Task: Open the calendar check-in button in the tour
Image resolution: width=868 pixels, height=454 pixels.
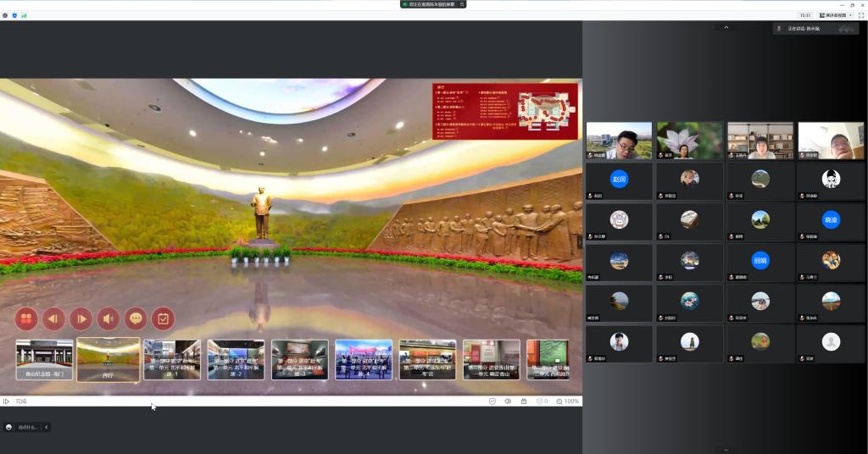Action: click(x=164, y=318)
